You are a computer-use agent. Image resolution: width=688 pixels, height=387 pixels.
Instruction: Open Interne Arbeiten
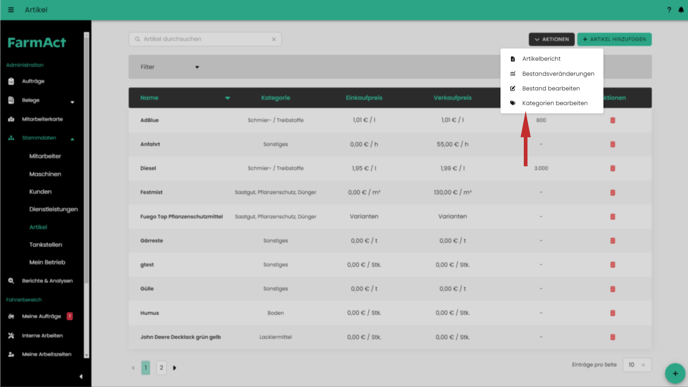(42, 336)
